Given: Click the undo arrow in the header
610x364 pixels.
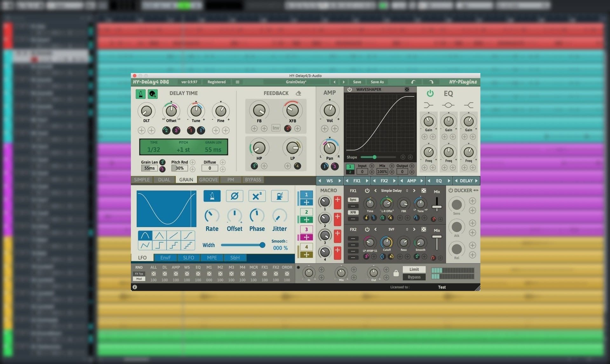Looking at the screenshot, I should (x=413, y=82).
